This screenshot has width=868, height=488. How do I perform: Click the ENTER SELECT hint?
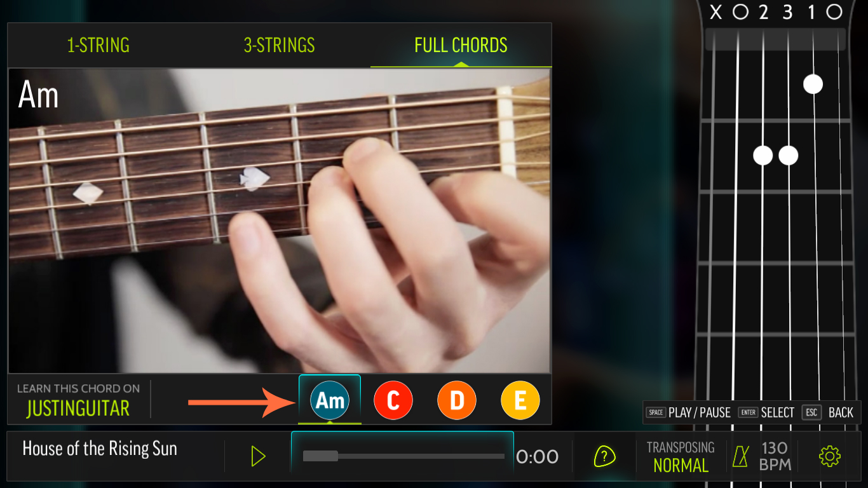[766, 412]
